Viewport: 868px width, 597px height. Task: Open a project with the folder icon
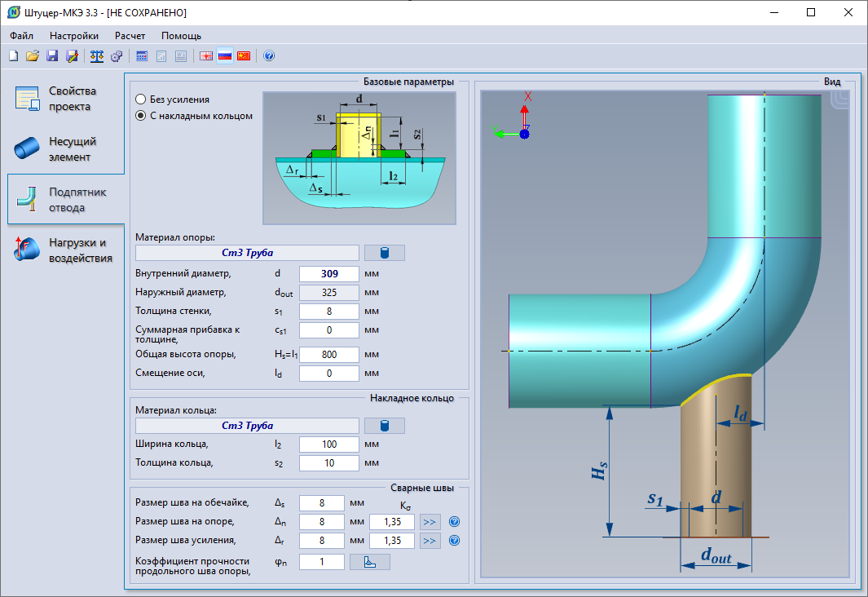[x=33, y=56]
